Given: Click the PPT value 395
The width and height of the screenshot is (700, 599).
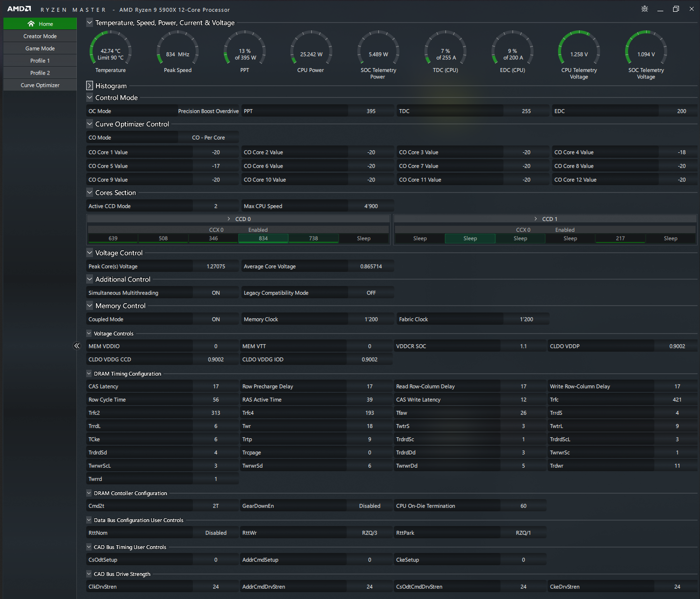Looking at the screenshot, I should 371,111.
